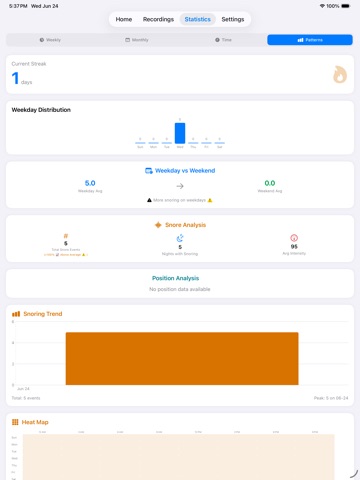Tap the tall Wed bar in Weekday Distribution
The width and height of the screenshot is (360, 480).
(x=180, y=133)
